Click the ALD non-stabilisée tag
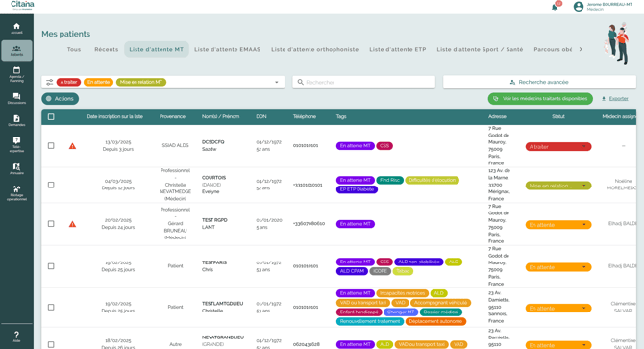Screen dimensions: 644x349 pyautogui.click(x=419, y=262)
